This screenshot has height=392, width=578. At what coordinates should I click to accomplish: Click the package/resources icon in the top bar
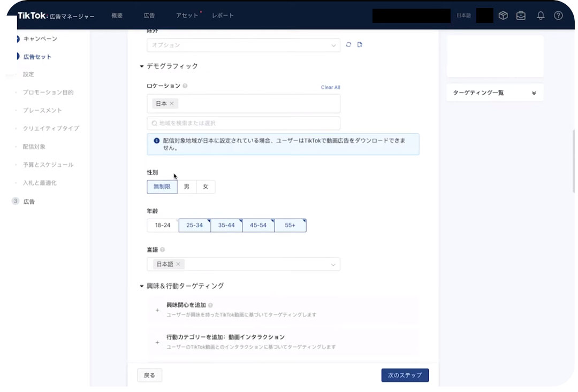503,15
